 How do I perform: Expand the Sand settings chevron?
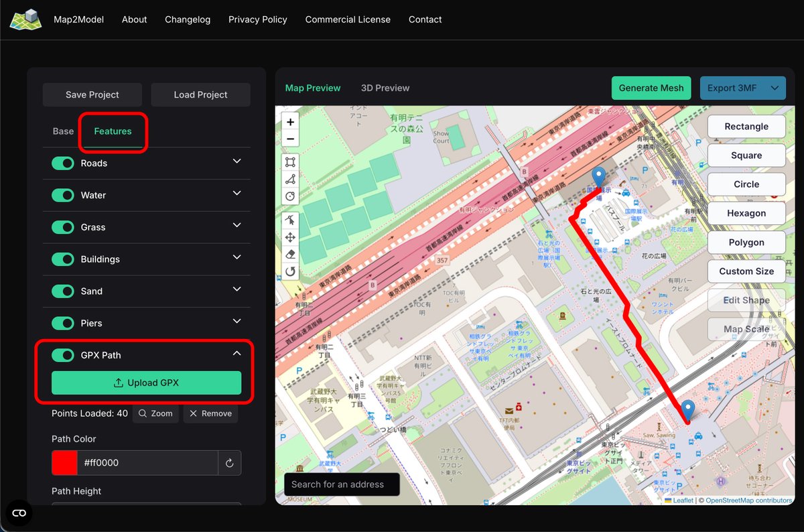click(237, 289)
